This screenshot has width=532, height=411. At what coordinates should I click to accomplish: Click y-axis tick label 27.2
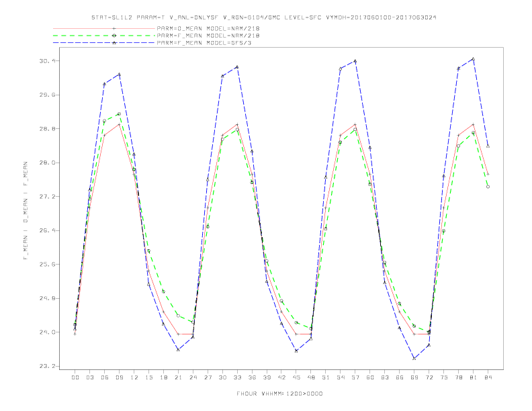(47, 197)
